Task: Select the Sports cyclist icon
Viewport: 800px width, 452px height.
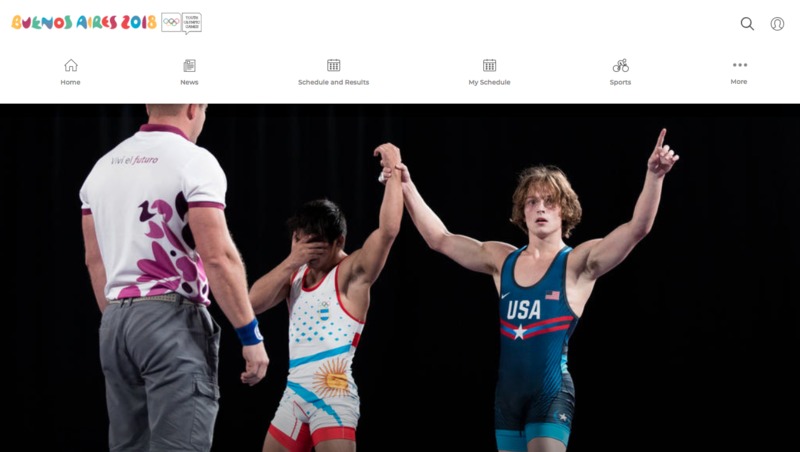Action: click(620, 65)
